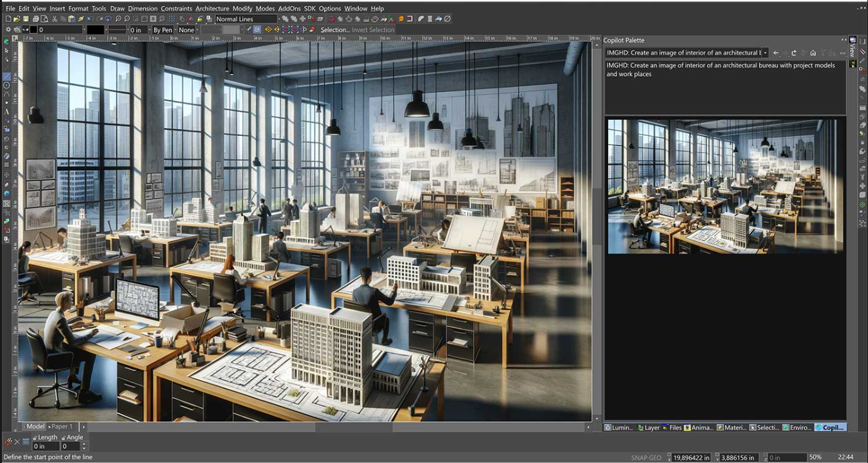Click the New document icon

[8, 19]
